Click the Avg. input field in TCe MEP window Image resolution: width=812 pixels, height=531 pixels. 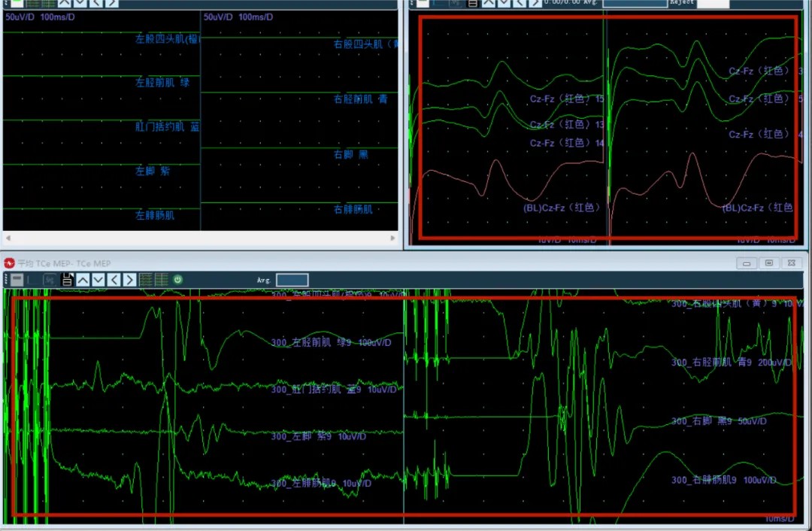pos(292,280)
